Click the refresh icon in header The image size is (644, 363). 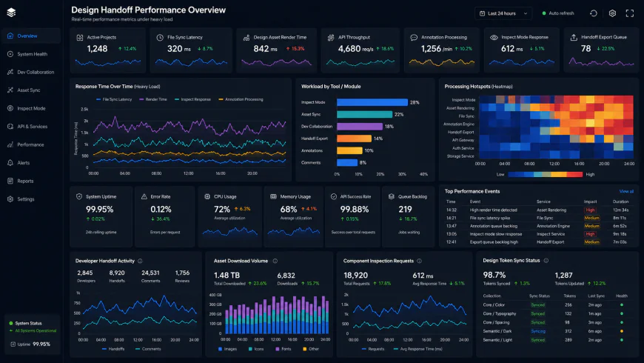[x=594, y=13]
